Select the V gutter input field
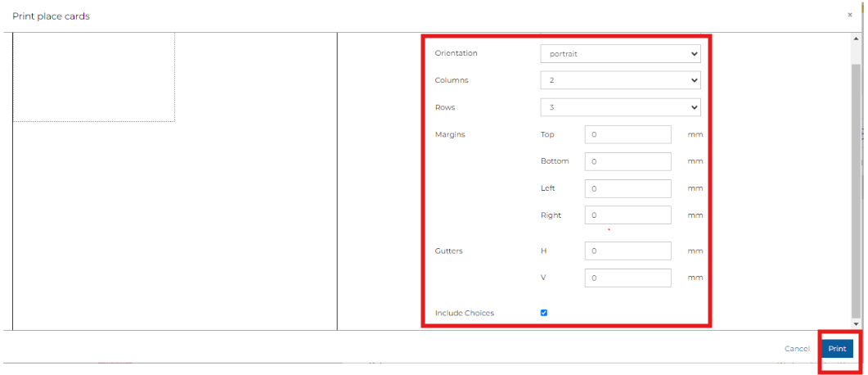 627,278
